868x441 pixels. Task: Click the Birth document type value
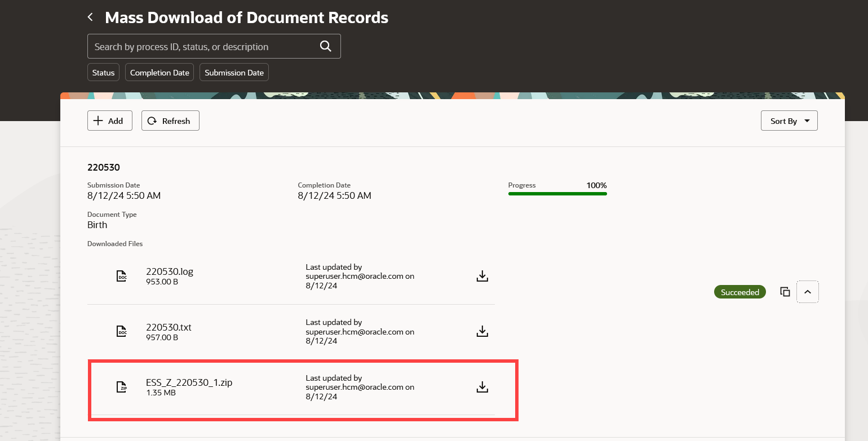98,225
